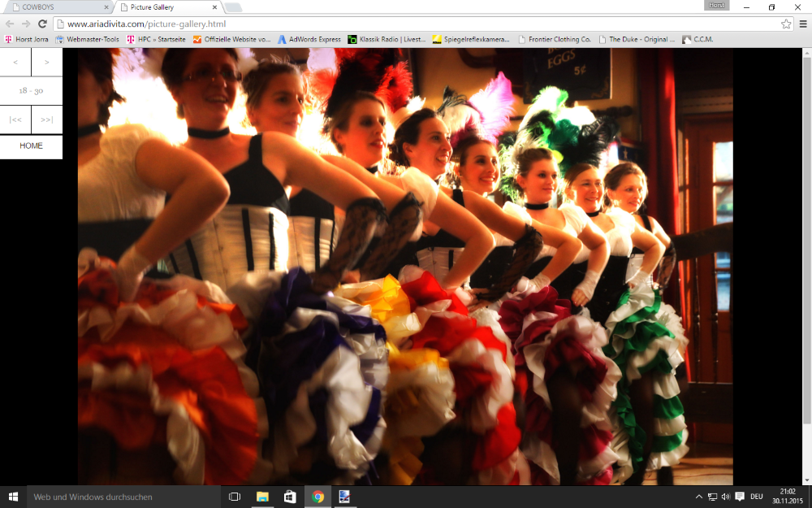Viewport: 812px width, 508px height.
Task: Click the HOME gallery button
Action: click(x=31, y=146)
